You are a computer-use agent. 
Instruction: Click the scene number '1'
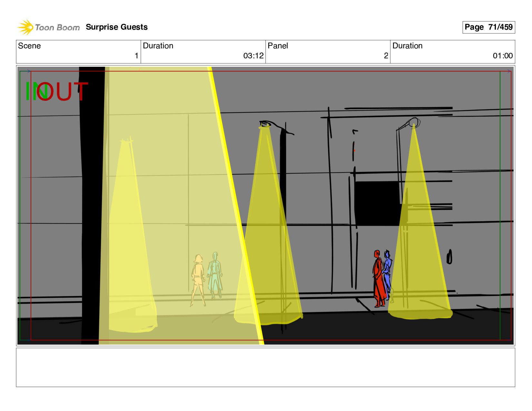pos(136,56)
